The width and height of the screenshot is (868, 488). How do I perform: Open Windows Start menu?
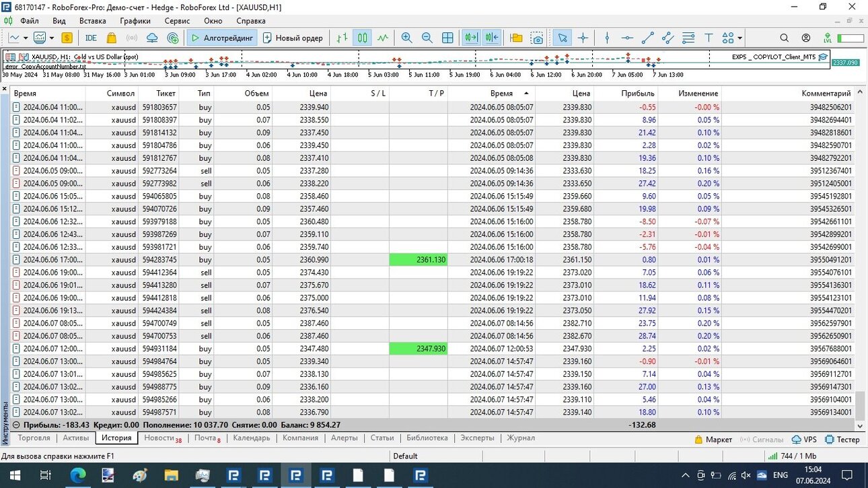(14, 475)
